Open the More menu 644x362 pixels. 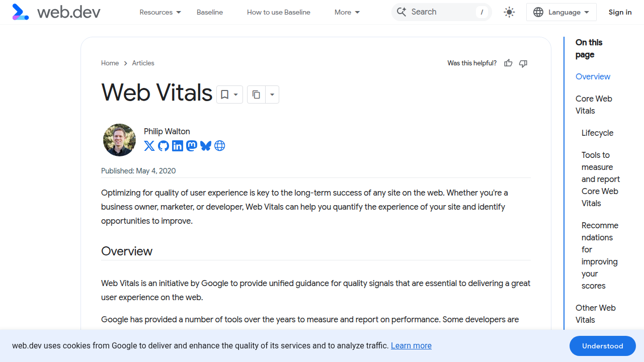coord(346,12)
